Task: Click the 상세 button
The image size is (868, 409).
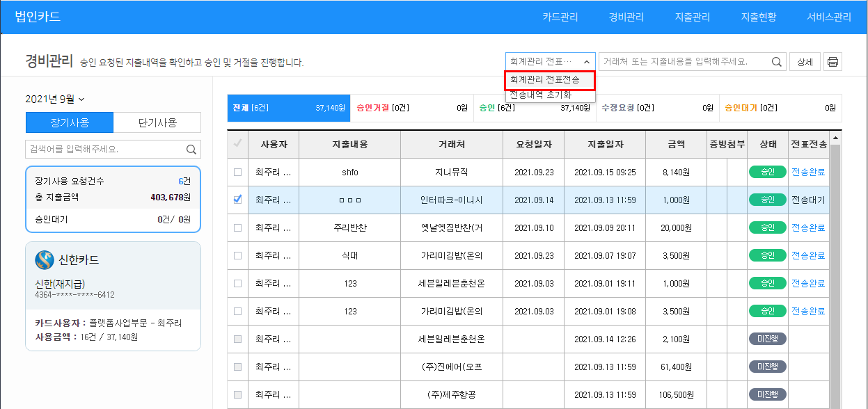Action: pos(805,62)
